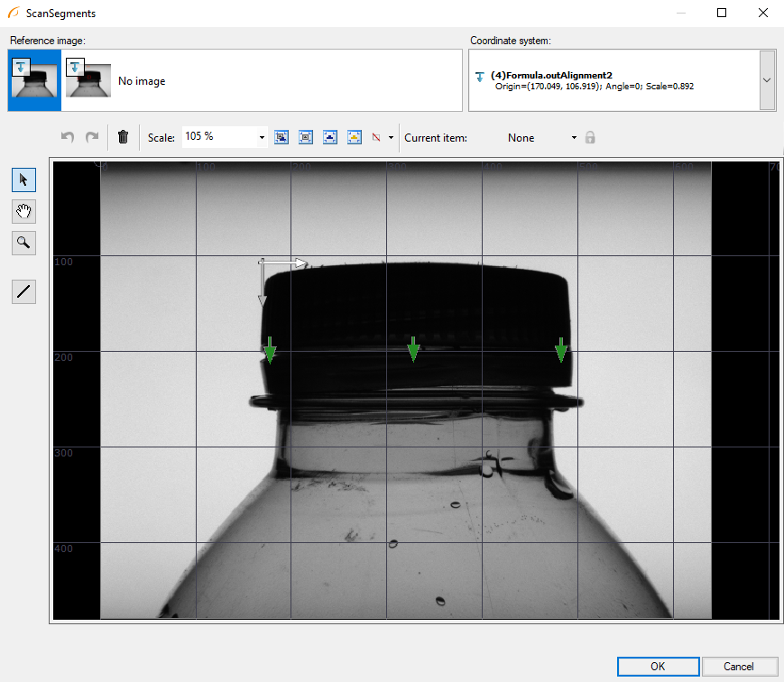Click the OK button

658,666
